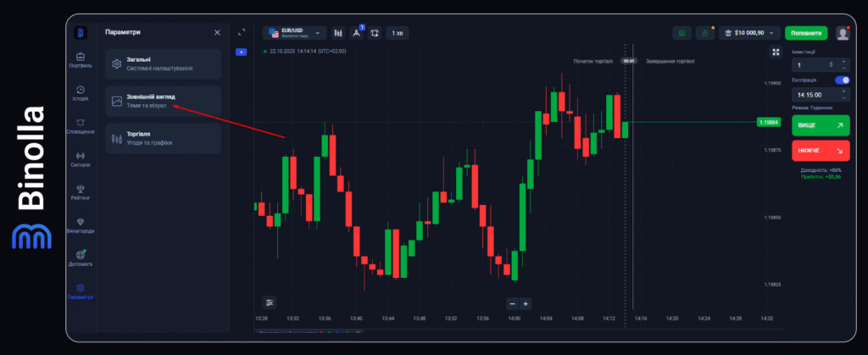Click the Поповнити deposit button
The image size is (868, 355).
pos(805,33)
